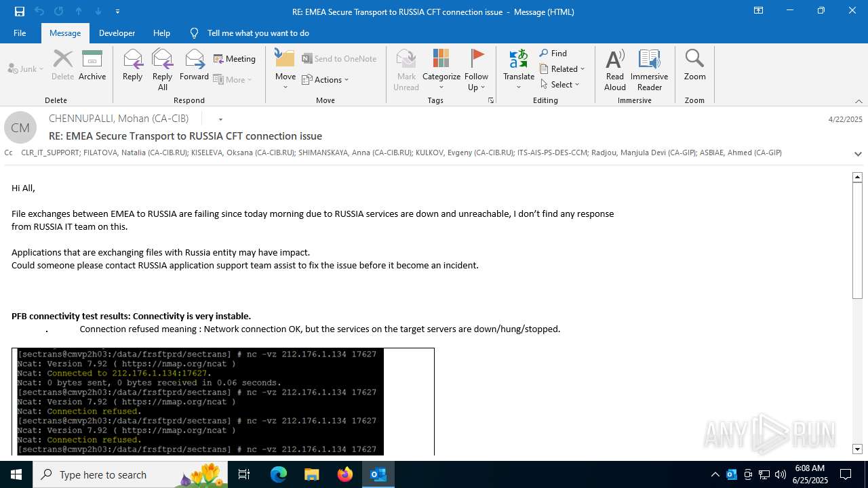Click the Windows taskbar search box
Image resolution: width=868 pixels, height=488 pixels.
click(130, 474)
